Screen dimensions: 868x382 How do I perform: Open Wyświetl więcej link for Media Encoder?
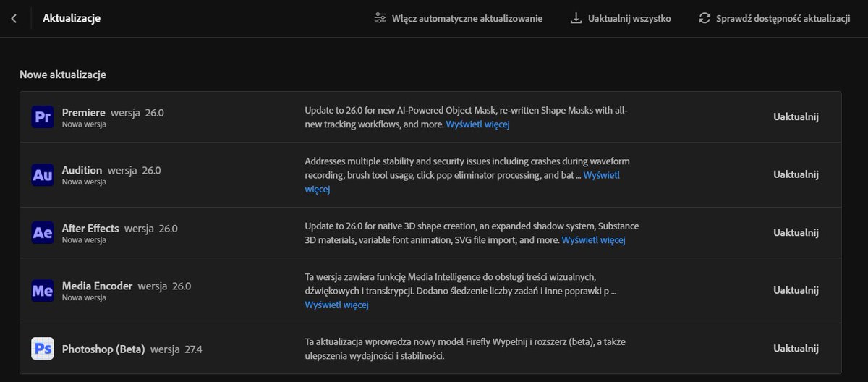coord(337,305)
